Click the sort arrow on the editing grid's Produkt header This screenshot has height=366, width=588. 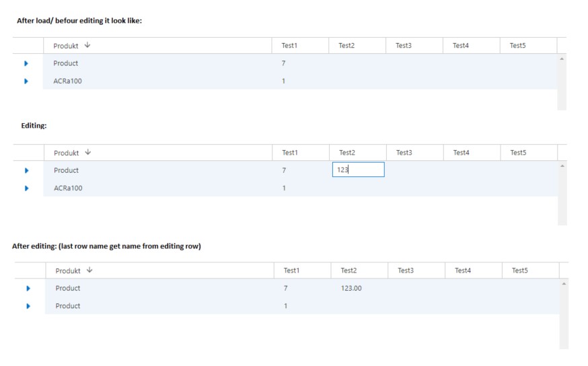click(x=88, y=153)
